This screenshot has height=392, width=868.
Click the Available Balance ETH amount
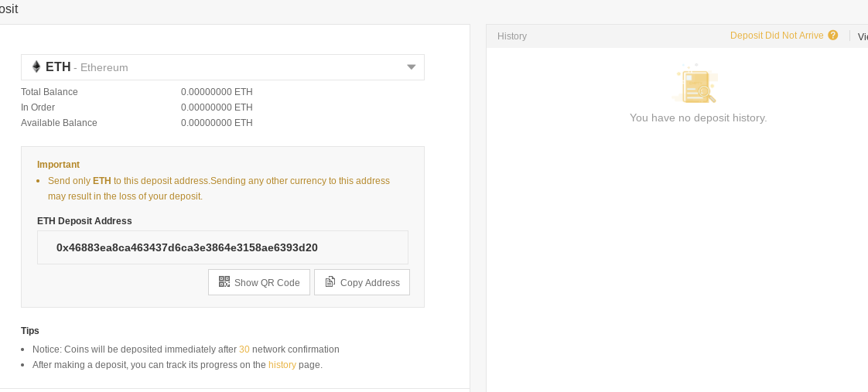217,123
